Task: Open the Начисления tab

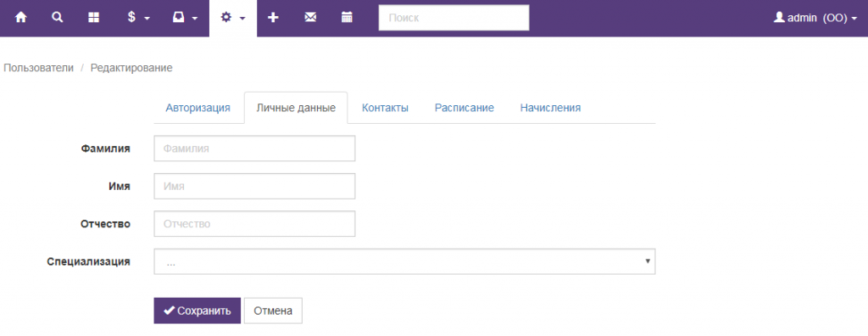Action: click(x=550, y=108)
